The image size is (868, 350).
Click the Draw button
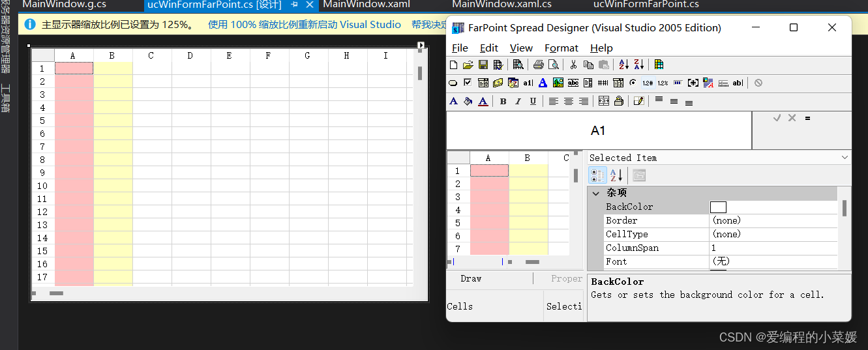pyautogui.click(x=471, y=278)
